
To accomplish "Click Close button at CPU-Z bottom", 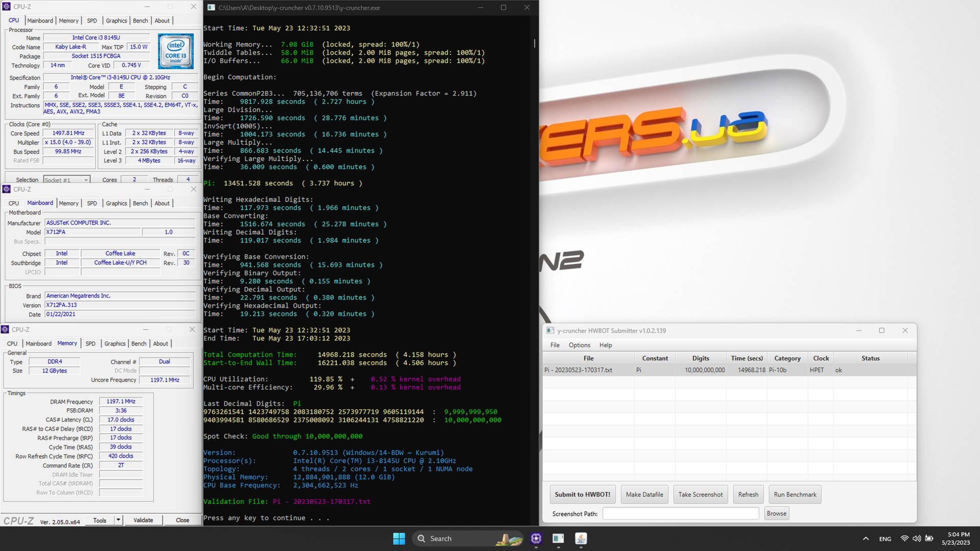I will point(182,520).
